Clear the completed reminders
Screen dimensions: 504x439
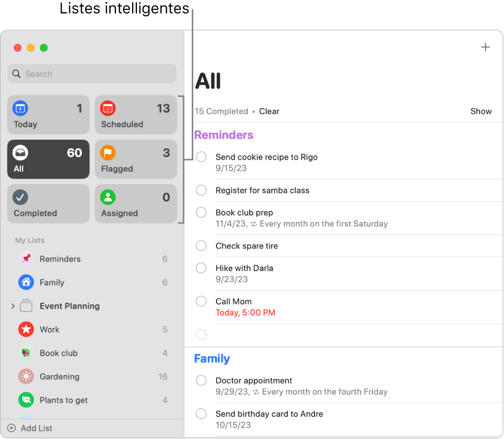point(269,112)
